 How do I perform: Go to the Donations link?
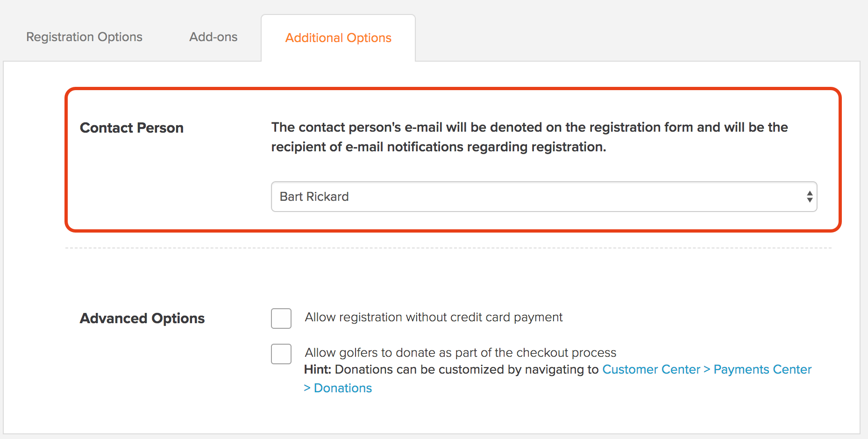(343, 388)
